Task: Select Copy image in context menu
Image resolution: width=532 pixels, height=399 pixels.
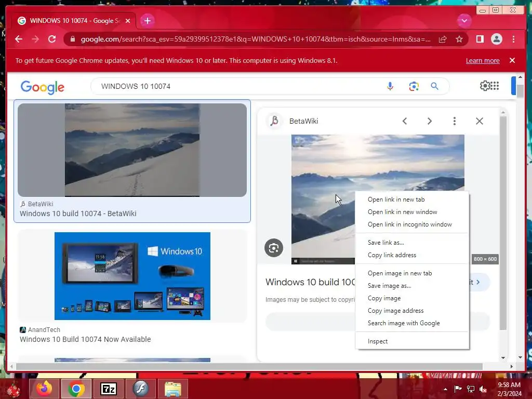Action: click(x=384, y=298)
